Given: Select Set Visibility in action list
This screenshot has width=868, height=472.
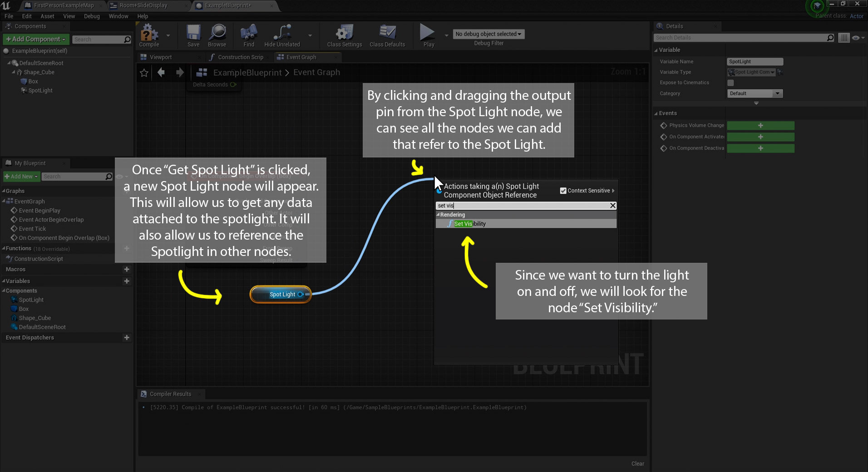Looking at the screenshot, I should coord(526,224).
